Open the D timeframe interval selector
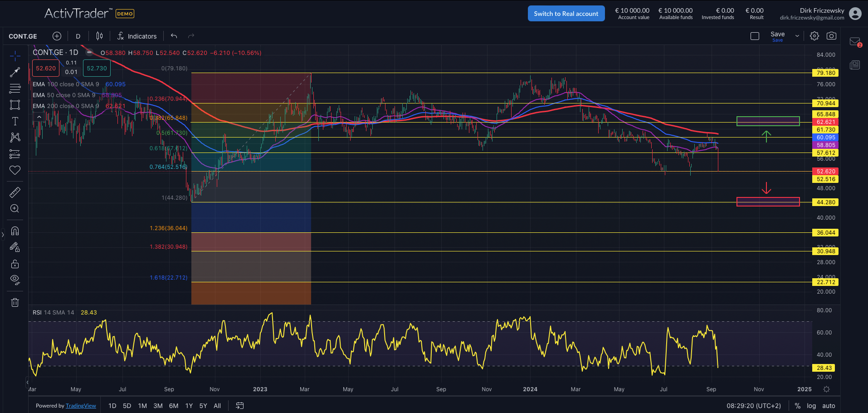Screen dimensions: 868x413 coord(78,36)
